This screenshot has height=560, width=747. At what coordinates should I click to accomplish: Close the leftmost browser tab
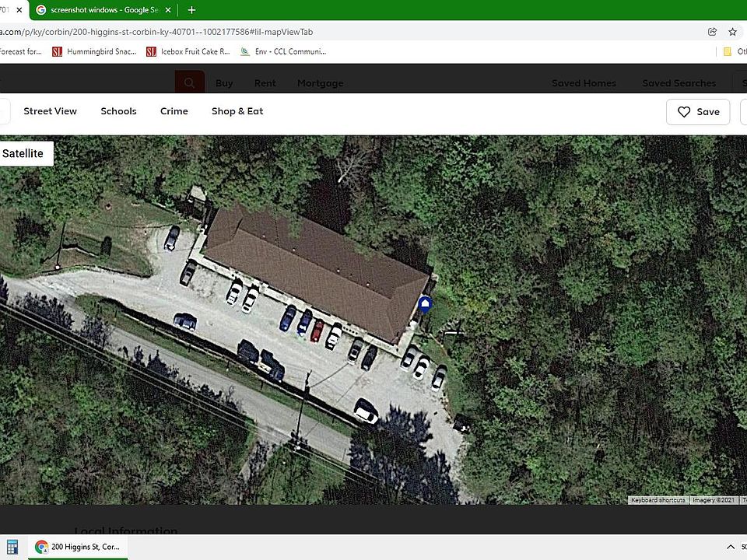[x=19, y=10]
